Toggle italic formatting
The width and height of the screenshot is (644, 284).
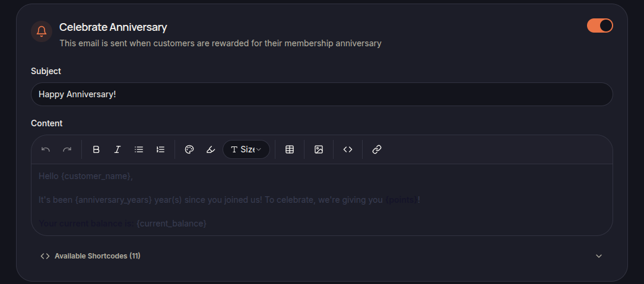(x=118, y=149)
